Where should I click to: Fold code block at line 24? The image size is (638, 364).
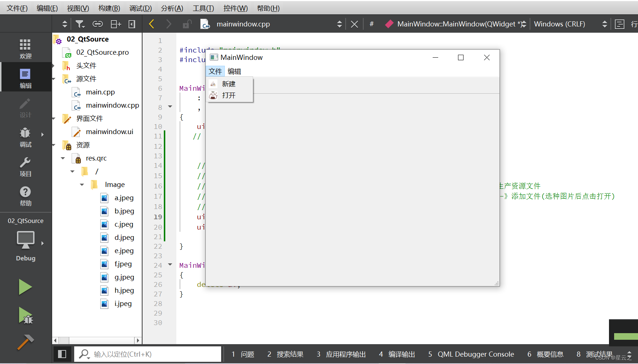[x=170, y=264]
